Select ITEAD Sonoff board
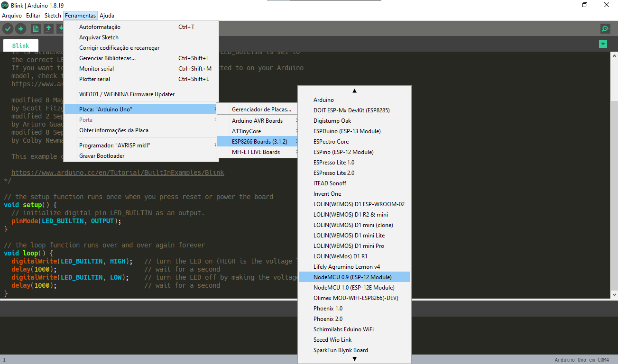This screenshot has height=364, width=618. click(x=354, y=183)
